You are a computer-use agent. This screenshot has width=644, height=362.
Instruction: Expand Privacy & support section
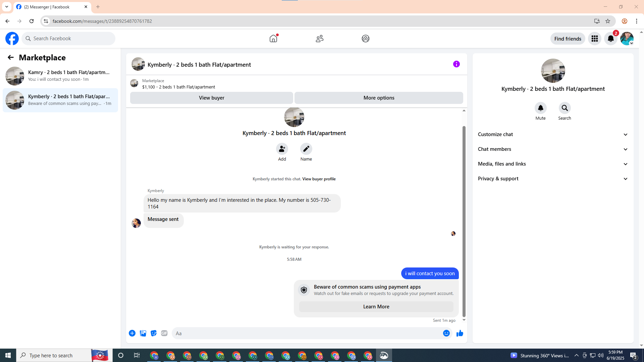click(553, 179)
